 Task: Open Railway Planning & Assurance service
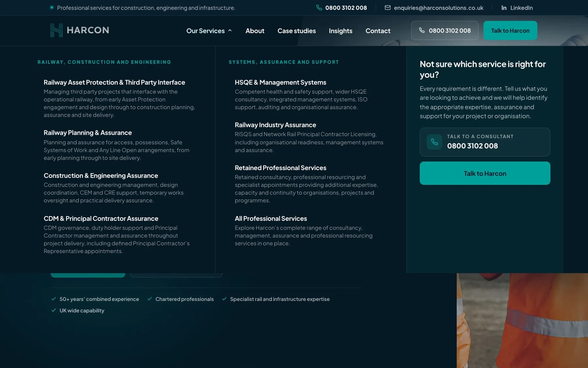[x=88, y=133]
